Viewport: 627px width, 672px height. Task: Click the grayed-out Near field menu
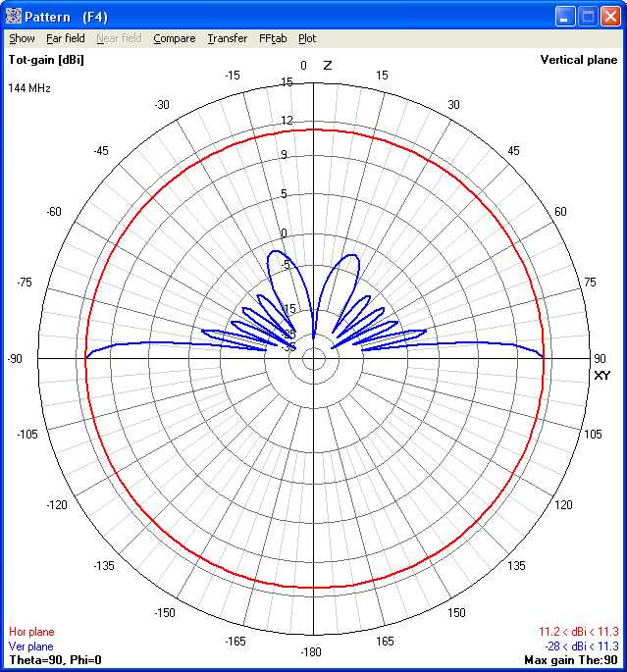coord(119,39)
